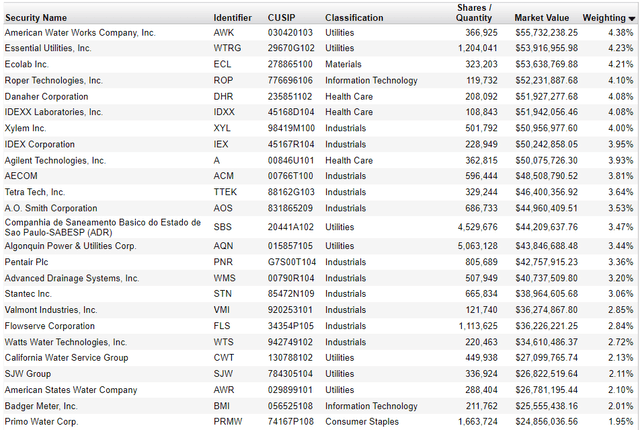Click the 5,063,128 shares quantity

478,246
